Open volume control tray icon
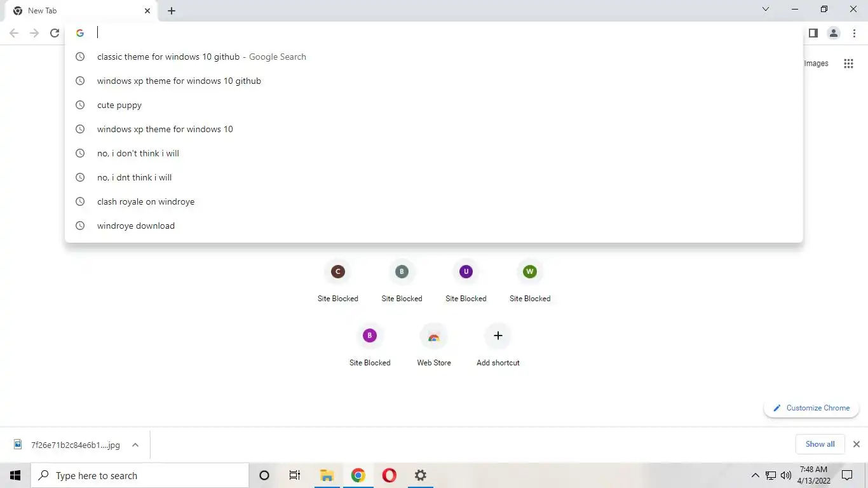Viewport: 868px width, 488px height. 786,475
